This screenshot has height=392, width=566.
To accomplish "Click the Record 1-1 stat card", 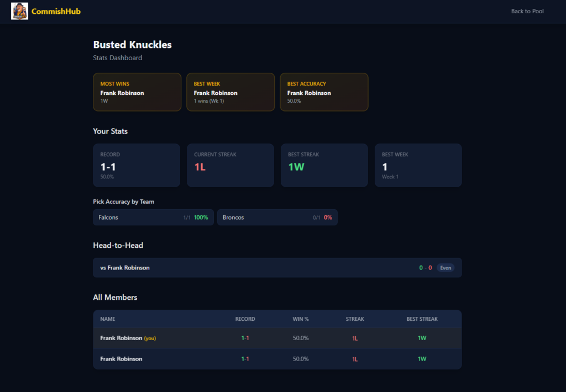I will pyautogui.click(x=137, y=166).
